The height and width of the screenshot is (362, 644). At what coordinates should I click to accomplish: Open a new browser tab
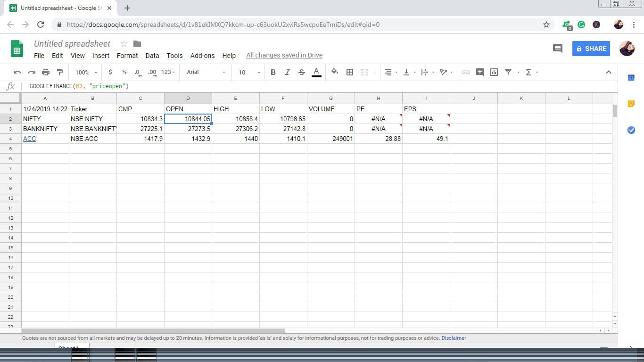[x=127, y=8]
